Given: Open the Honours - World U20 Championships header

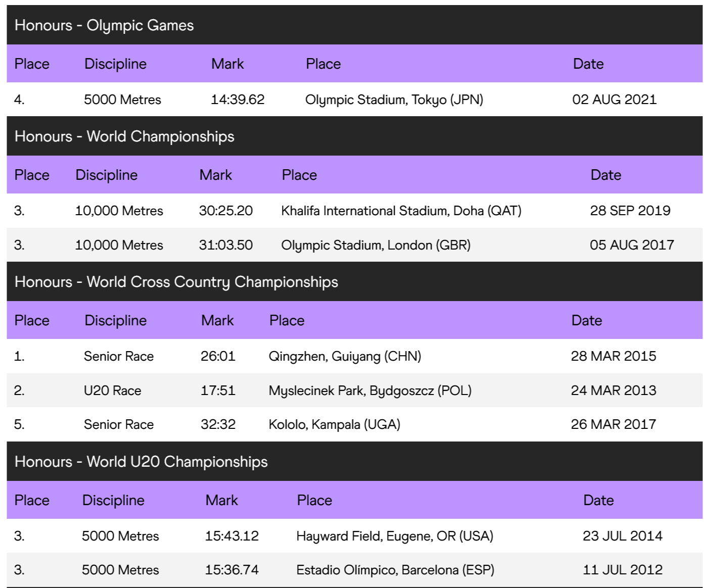Looking at the screenshot, I should (x=354, y=461).
